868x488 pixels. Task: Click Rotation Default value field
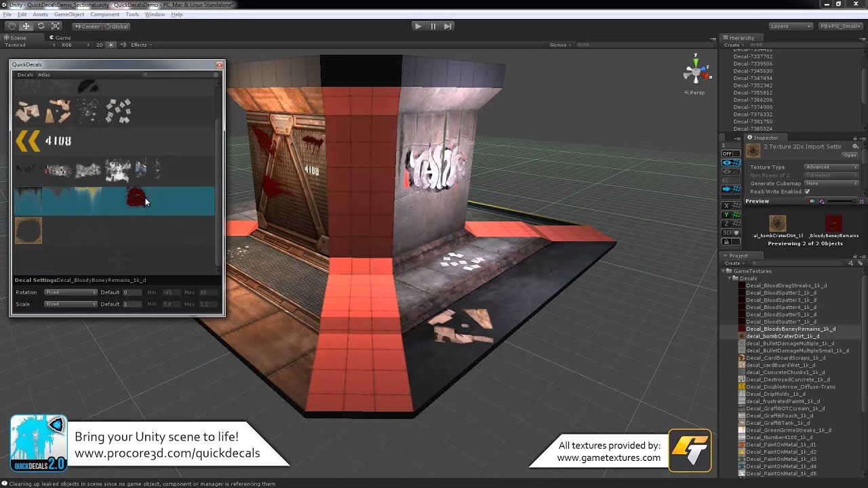coord(132,292)
